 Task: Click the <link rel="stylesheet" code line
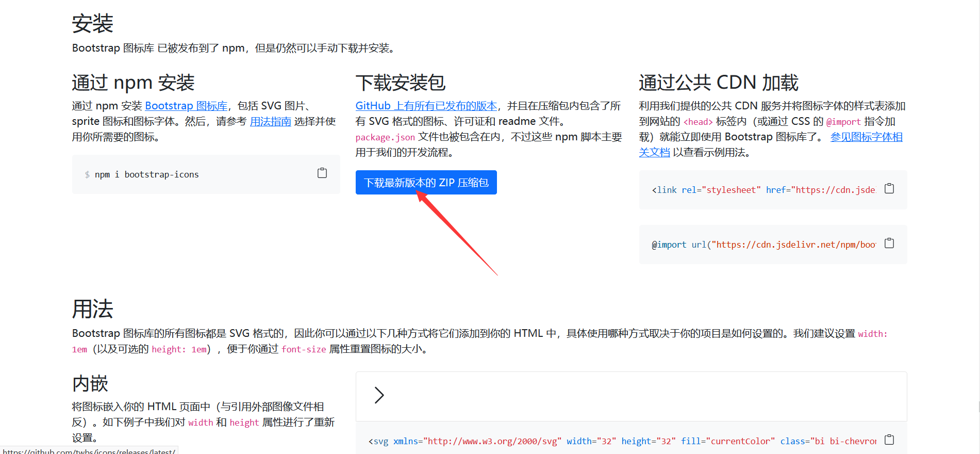(x=763, y=190)
